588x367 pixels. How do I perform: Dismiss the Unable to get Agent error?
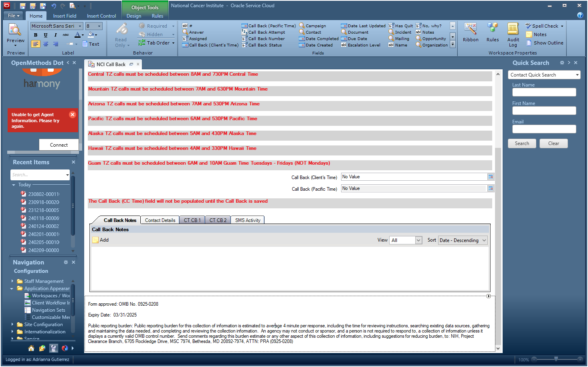click(x=73, y=115)
